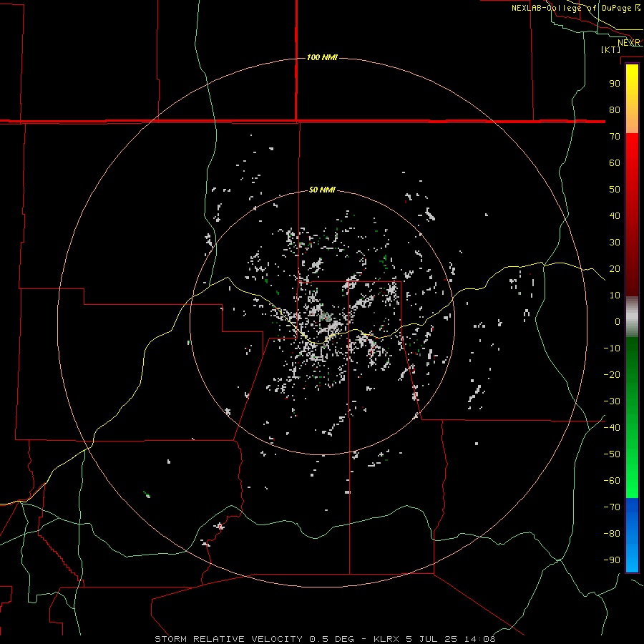Image resolution: width=644 pixels, height=644 pixels.
Task: Click the 60 value on the velocity scale
Action: [615, 163]
